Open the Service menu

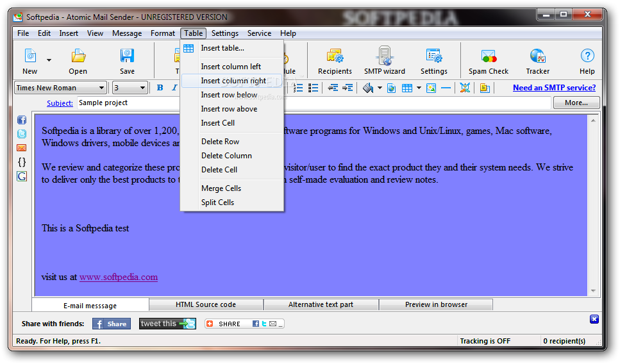click(260, 33)
